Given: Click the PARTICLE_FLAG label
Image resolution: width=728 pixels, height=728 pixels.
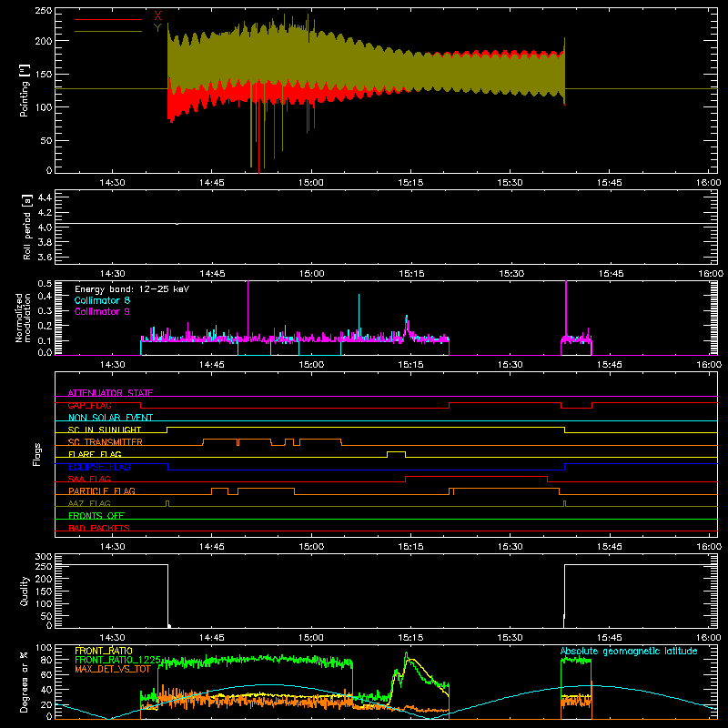Looking at the screenshot, I should (x=102, y=490).
